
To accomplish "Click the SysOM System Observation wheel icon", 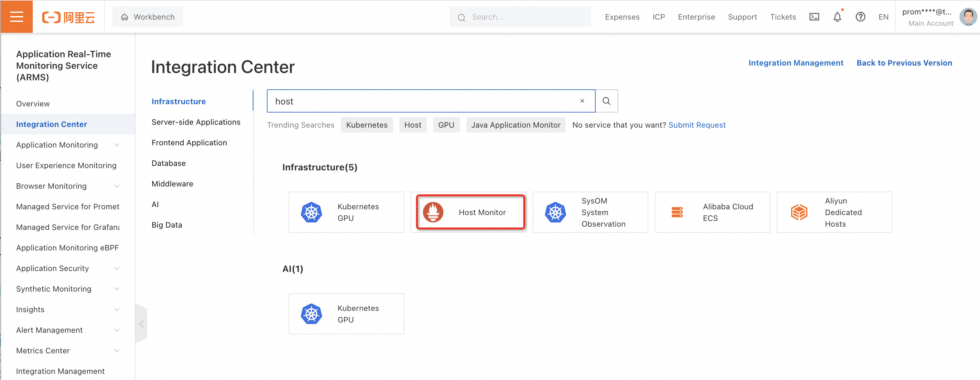I will click(x=555, y=212).
